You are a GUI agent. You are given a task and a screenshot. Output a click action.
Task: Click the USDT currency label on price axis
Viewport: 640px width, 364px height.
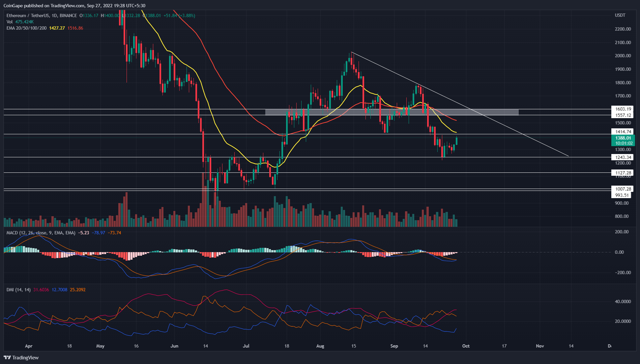coord(620,15)
